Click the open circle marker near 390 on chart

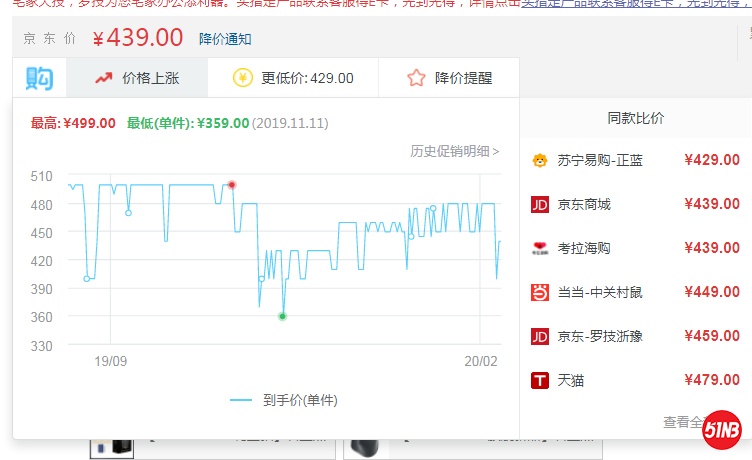tap(87, 279)
